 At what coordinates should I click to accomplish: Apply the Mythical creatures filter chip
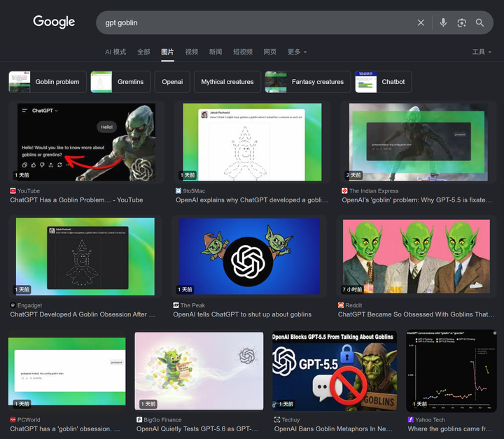pos(227,82)
